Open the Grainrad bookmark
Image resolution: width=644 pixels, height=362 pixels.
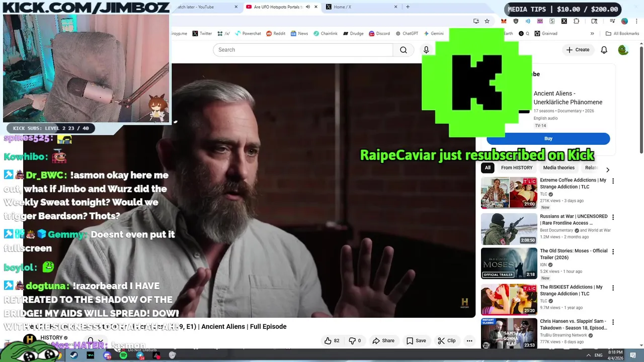(546, 34)
